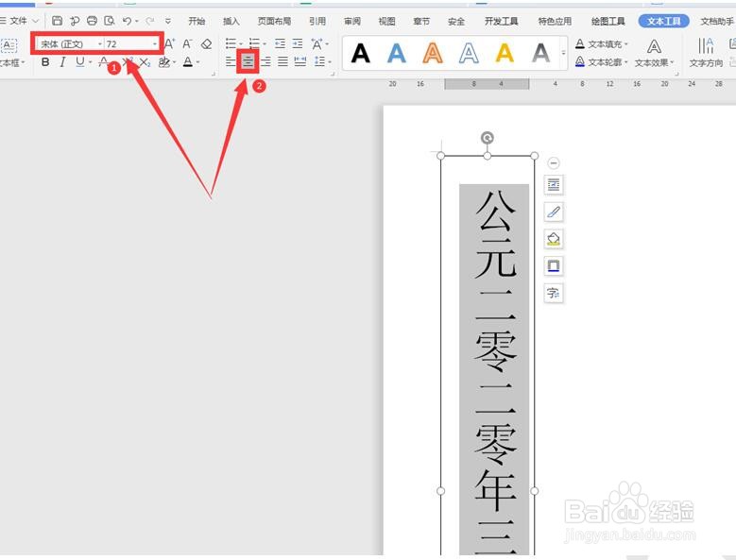
Task: Apply the orange outline text style preset
Action: 433,53
